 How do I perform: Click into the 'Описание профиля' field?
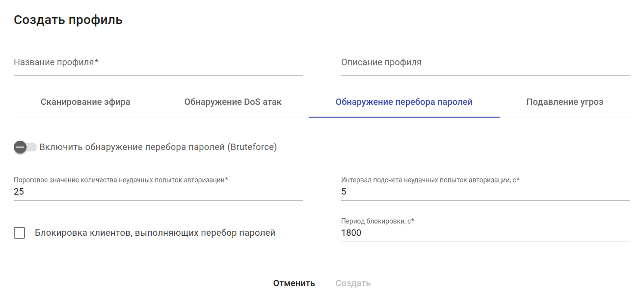coord(485,63)
